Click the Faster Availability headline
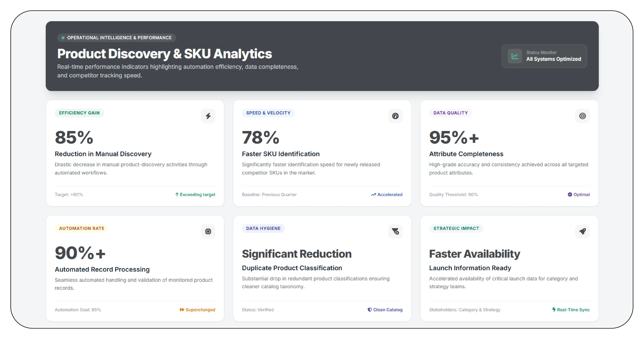 475,254
